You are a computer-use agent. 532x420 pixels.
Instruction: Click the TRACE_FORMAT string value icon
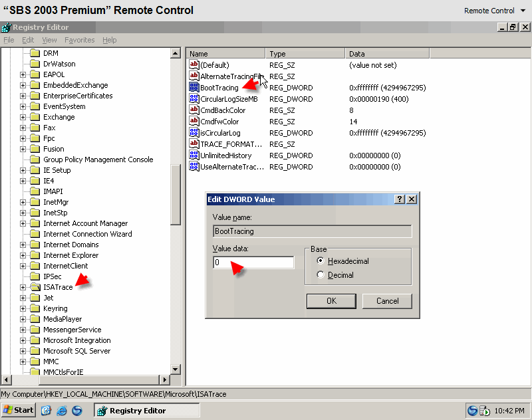(194, 144)
